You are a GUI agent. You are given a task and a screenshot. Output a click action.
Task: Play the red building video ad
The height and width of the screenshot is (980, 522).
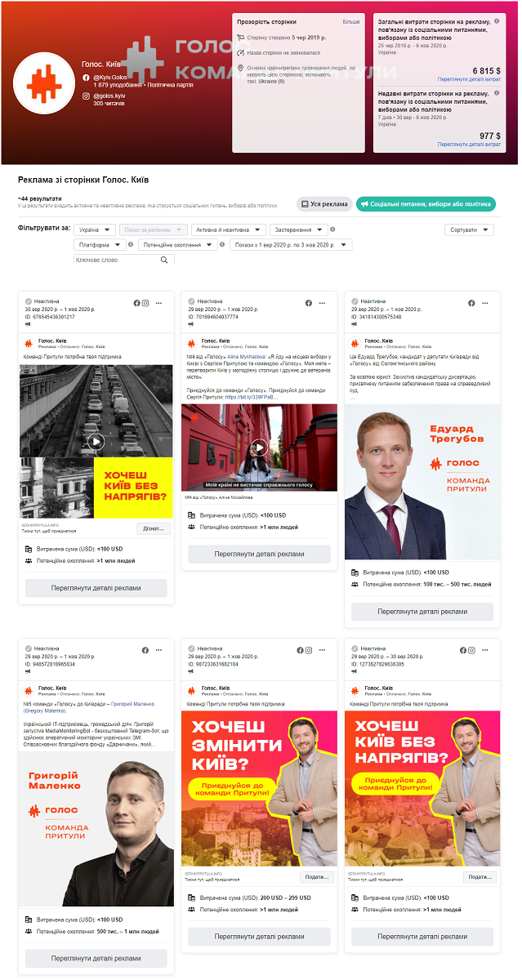(x=259, y=447)
